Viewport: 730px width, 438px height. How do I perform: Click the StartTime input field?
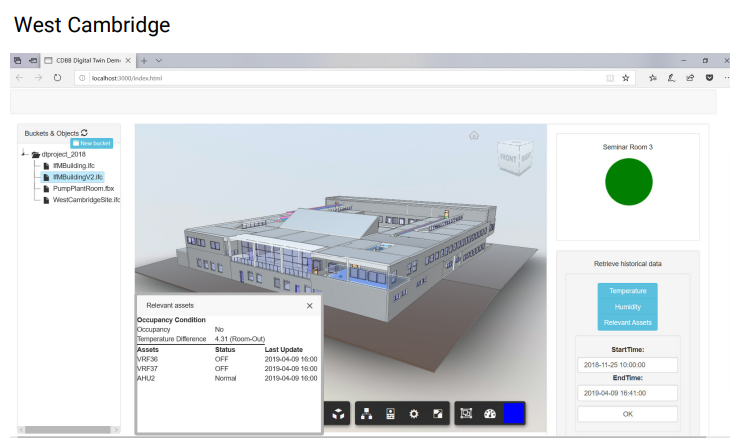point(627,366)
